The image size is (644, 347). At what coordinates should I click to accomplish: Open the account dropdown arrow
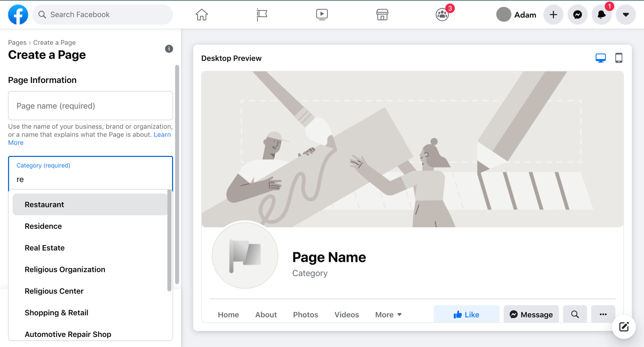click(625, 14)
